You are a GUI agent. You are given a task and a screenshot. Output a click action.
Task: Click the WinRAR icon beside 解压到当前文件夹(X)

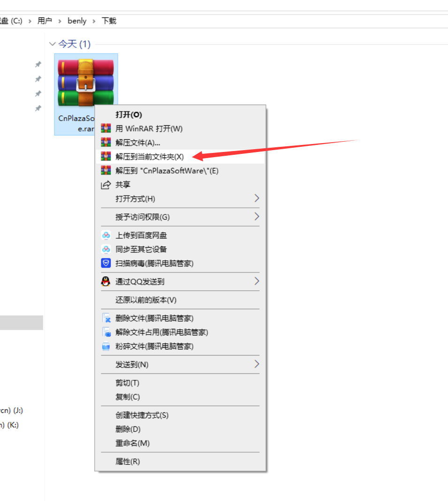click(x=106, y=157)
